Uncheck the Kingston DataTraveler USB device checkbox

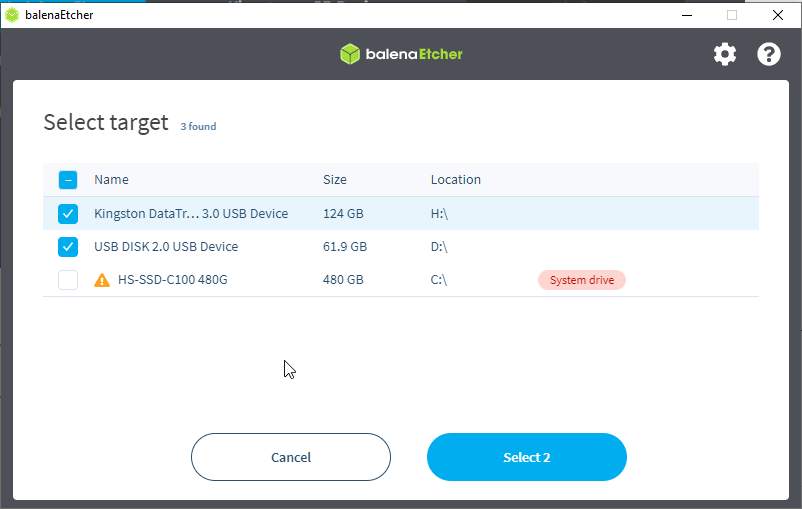coord(68,214)
